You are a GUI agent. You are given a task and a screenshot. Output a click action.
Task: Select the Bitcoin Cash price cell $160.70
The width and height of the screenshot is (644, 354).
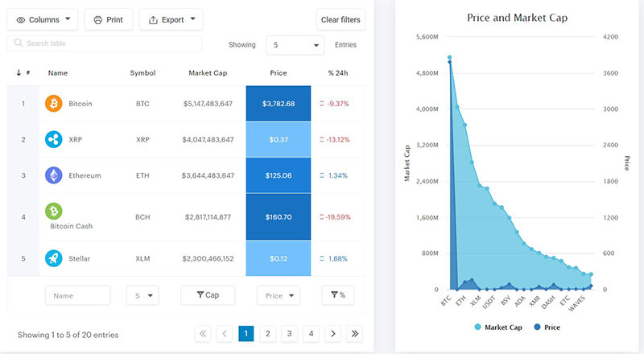point(279,217)
